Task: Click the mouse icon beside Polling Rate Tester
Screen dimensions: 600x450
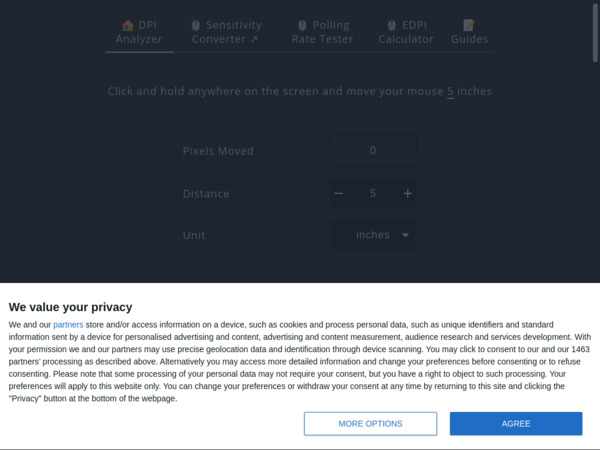Action: click(302, 26)
